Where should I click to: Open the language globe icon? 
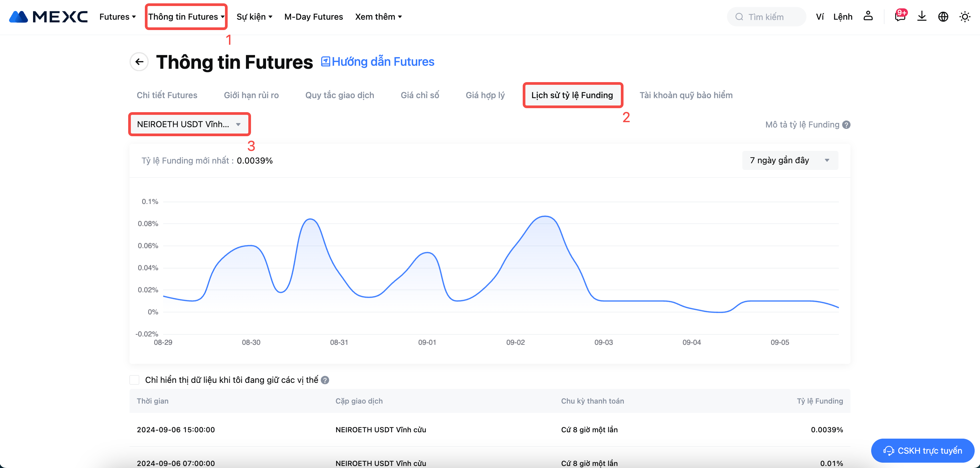tap(943, 17)
